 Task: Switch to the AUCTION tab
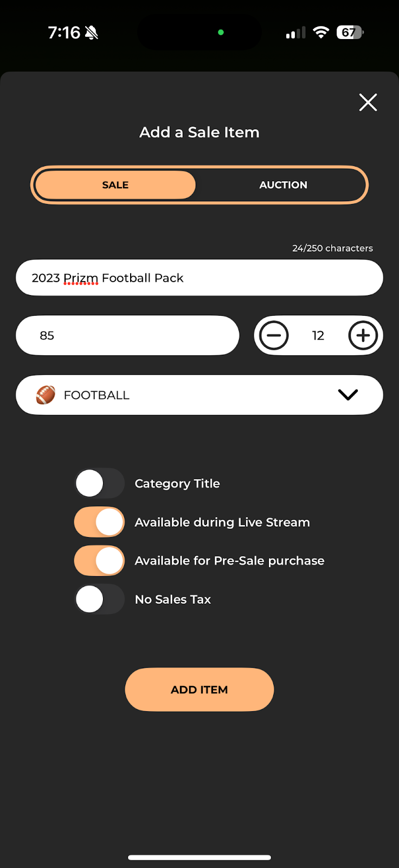(x=283, y=185)
